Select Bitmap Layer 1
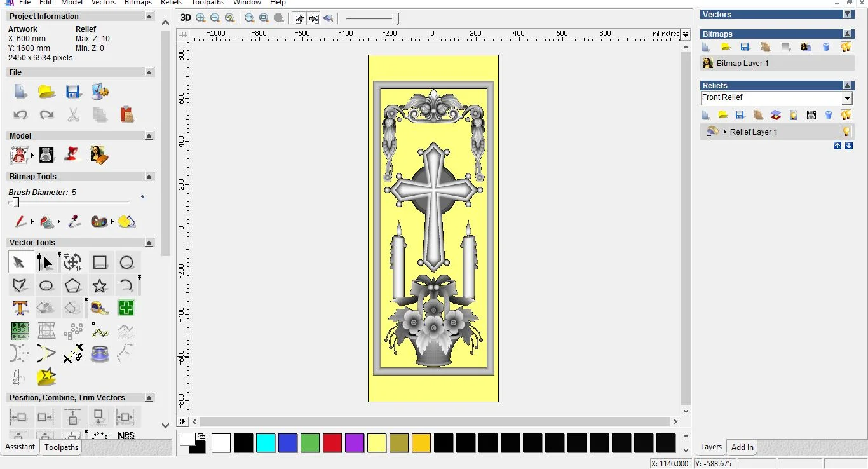868x469 pixels. pyautogui.click(x=742, y=64)
